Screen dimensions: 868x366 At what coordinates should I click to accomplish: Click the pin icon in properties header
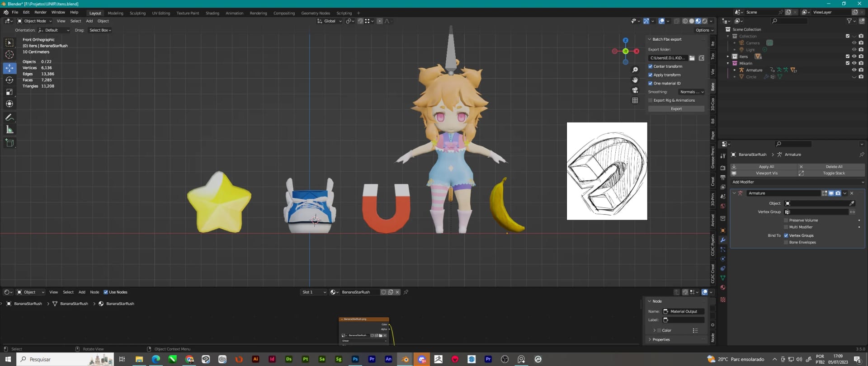coord(862,155)
